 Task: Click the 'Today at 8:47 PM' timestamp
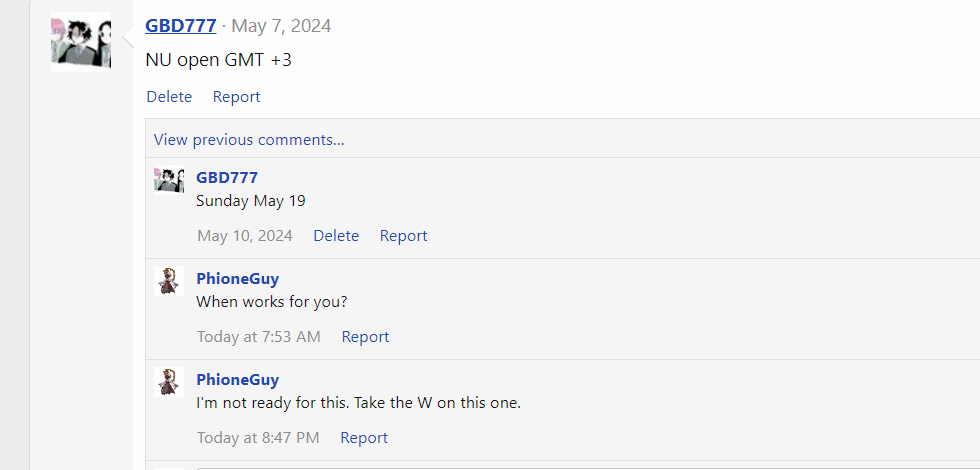click(x=258, y=438)
